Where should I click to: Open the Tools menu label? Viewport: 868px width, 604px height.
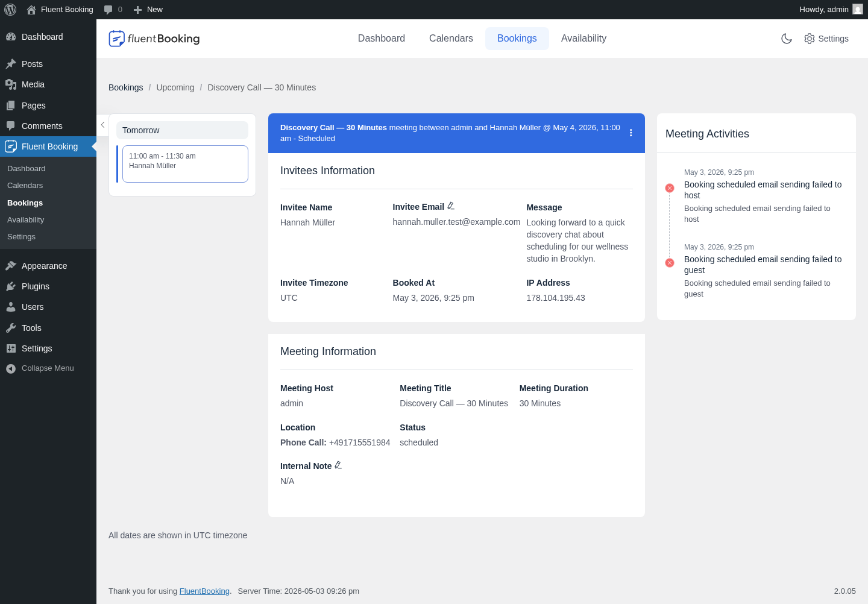coord(31,328)
